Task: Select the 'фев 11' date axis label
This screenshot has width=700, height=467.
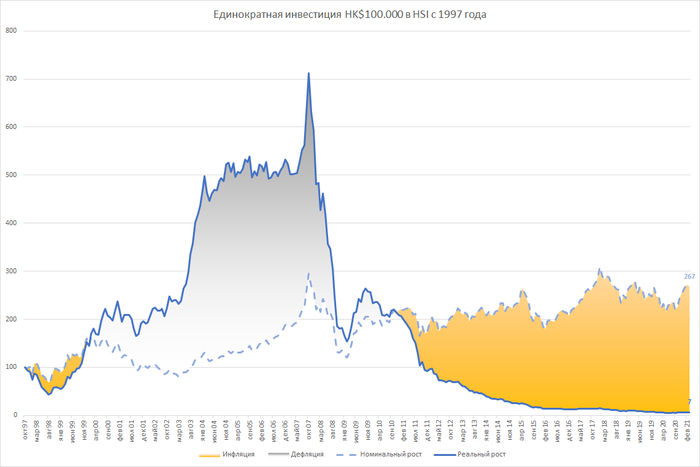Action: coord(403,429)
